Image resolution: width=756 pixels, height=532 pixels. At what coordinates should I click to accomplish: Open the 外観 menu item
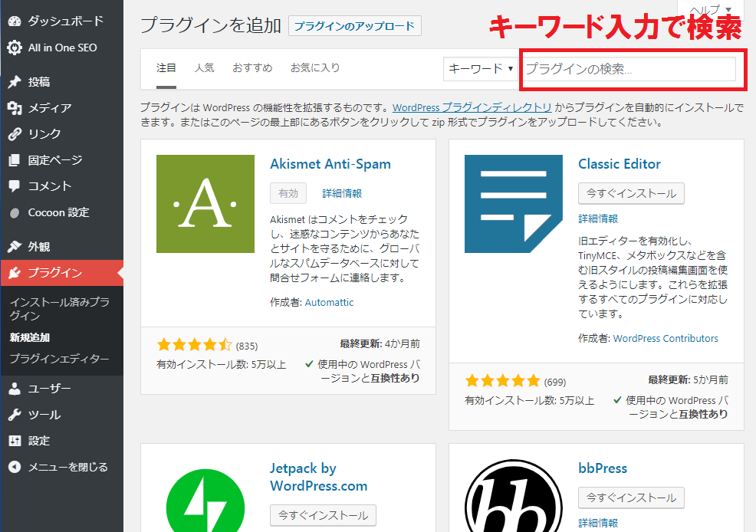[x=61, y=247]
